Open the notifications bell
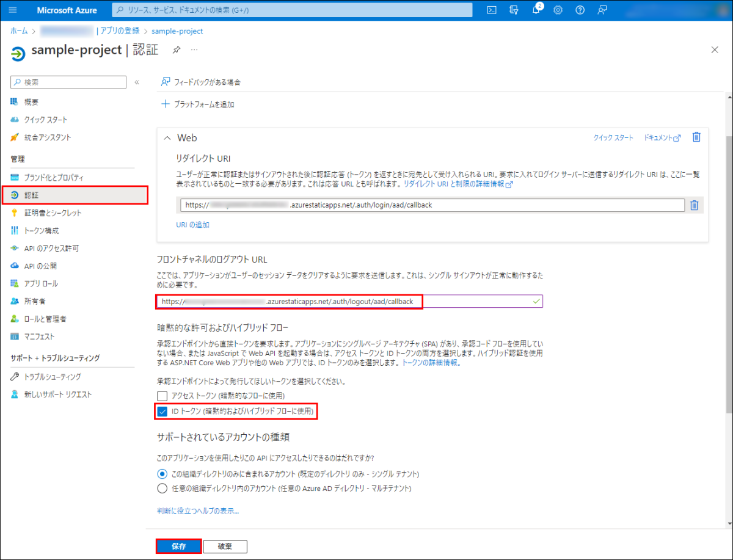 [x=536, y=10]
